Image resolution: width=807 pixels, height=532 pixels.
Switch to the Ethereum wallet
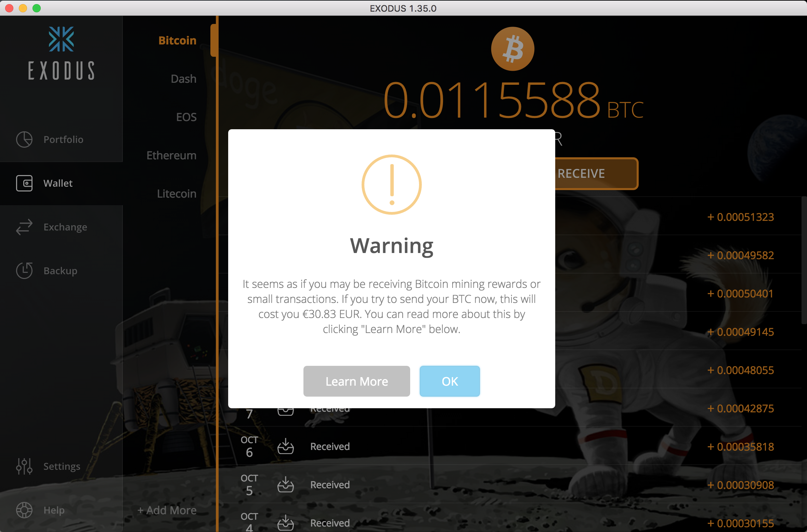[171, 155]
